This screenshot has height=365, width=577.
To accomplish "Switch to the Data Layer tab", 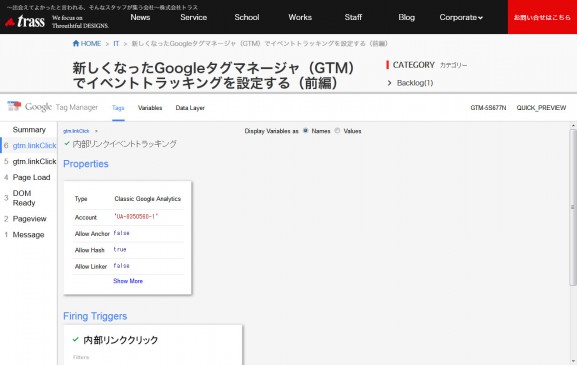I will 190,108.
